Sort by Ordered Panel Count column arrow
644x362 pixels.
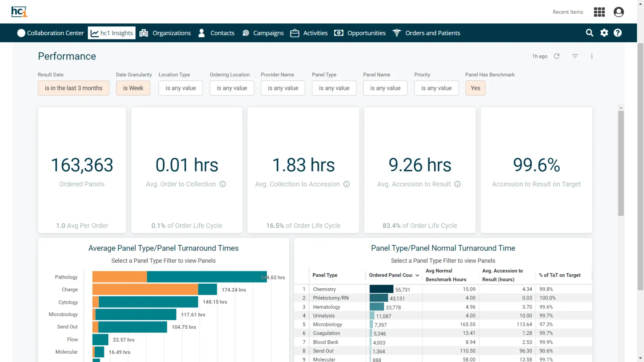(417, 275)
